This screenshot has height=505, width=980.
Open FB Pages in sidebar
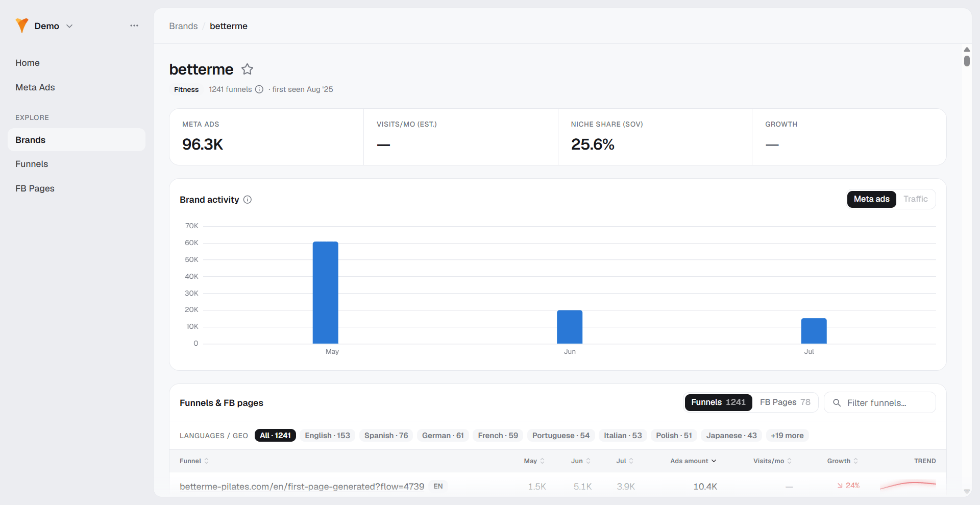click(35, 188)
